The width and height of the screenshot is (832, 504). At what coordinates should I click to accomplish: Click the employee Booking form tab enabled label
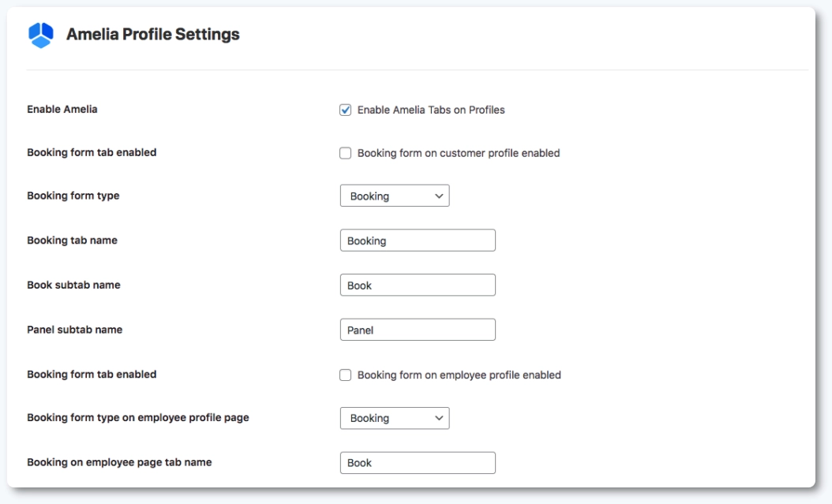[92, 375]
